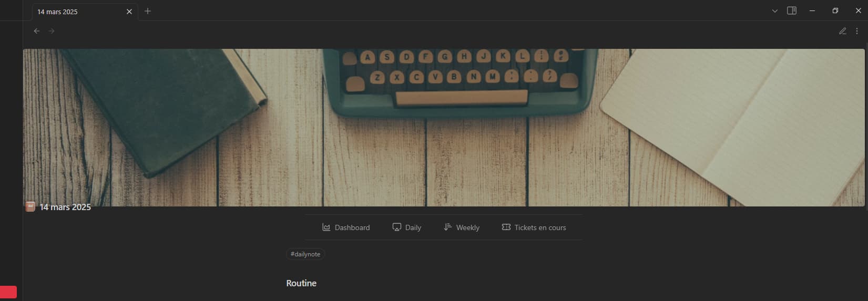Open a new tab with plus icon
Image resolution: width=868 pixels, height=301 pixels.
pos(148,11)
